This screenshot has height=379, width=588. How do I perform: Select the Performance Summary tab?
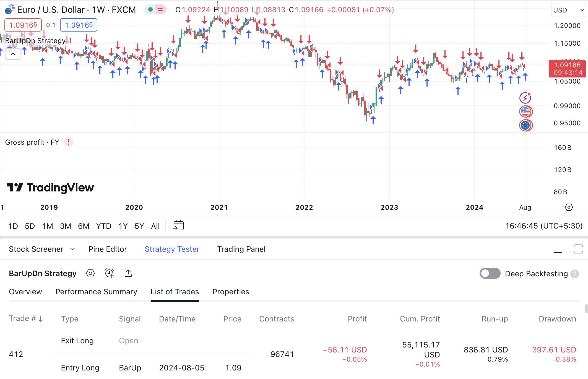click(96, 292)
